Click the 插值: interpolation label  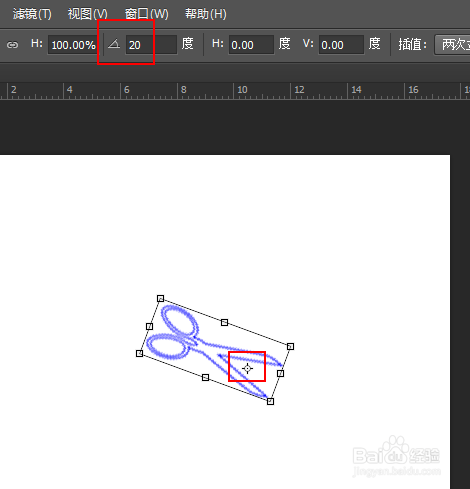pyautogui.click(x=413, y=44)
